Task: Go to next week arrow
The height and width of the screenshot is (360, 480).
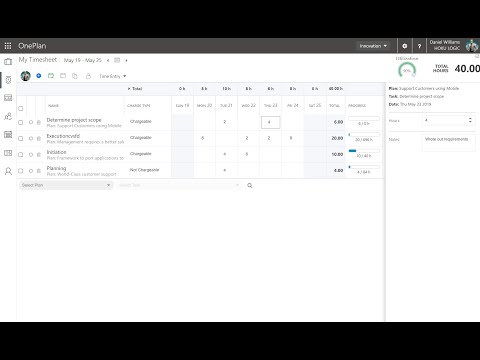Action: click(126, 60)
